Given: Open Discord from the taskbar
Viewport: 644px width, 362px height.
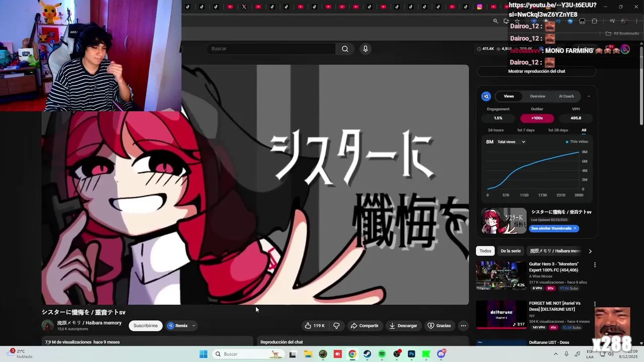Looking at the screenshot, I should pos(441,354).
